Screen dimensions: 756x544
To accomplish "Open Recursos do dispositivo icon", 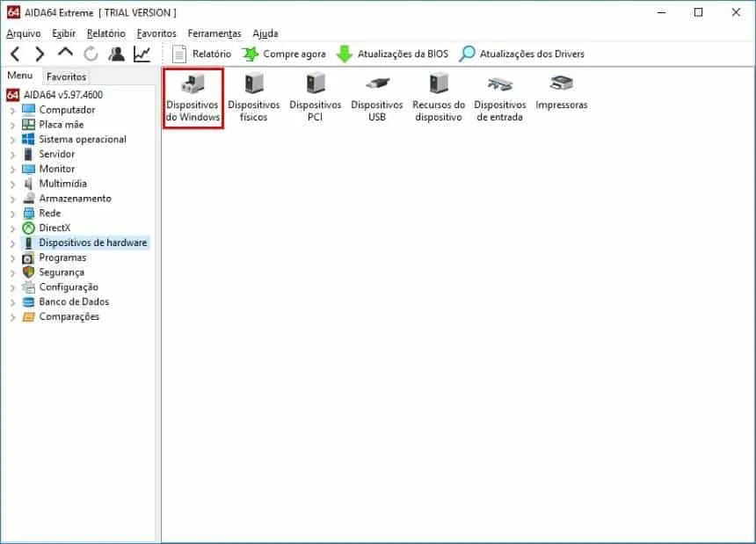I will click(x=439, y=98).
